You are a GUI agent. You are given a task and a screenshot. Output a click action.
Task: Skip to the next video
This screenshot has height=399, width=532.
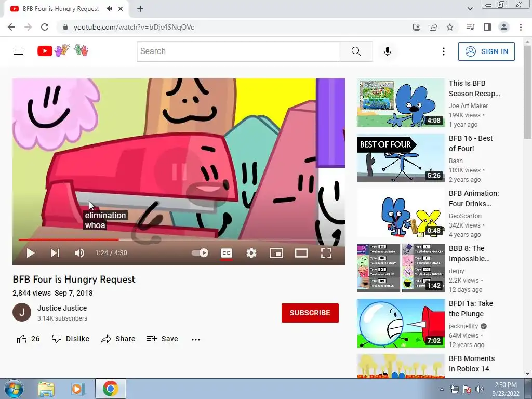(55, 253)
